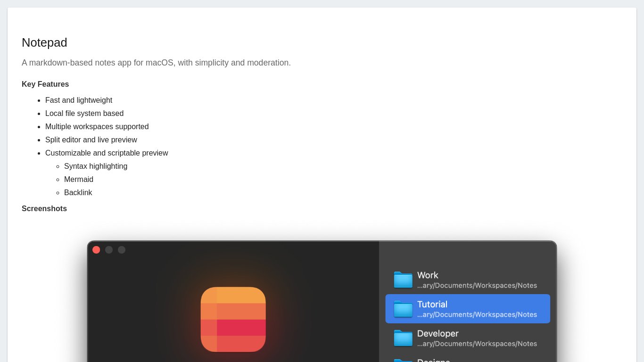Click 'Multiple workspaces supported' item
Viewport: 644px width, 362px height.
[97, 127]
